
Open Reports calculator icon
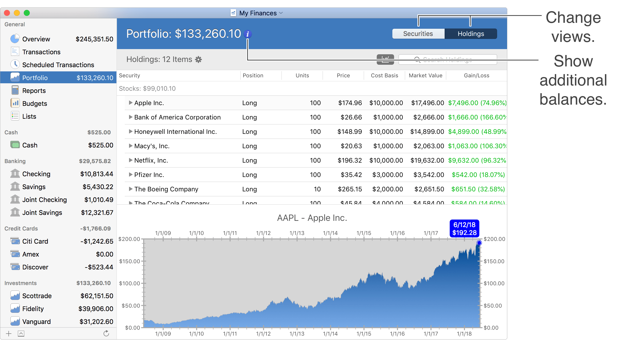[x=15, y=90]
